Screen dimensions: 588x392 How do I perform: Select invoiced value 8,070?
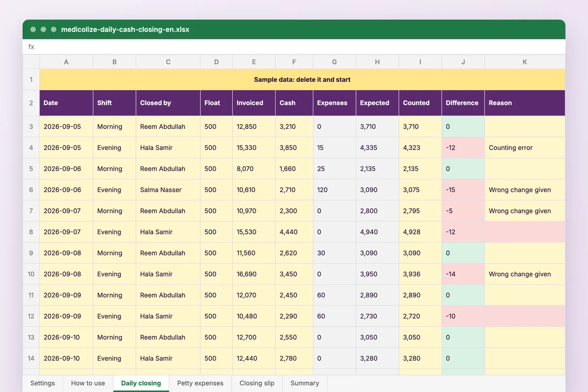(x=254, y=169)
